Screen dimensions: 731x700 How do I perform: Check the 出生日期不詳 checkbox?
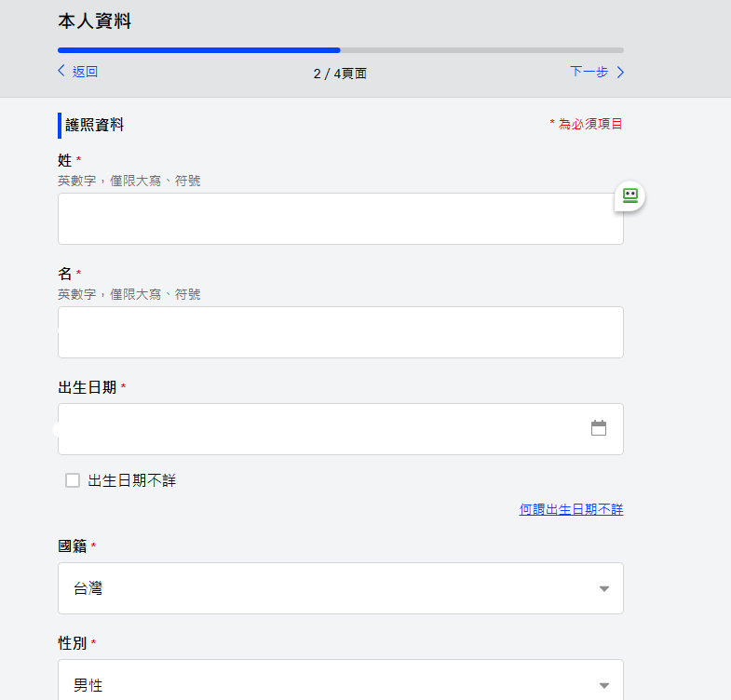coord(73,480)
